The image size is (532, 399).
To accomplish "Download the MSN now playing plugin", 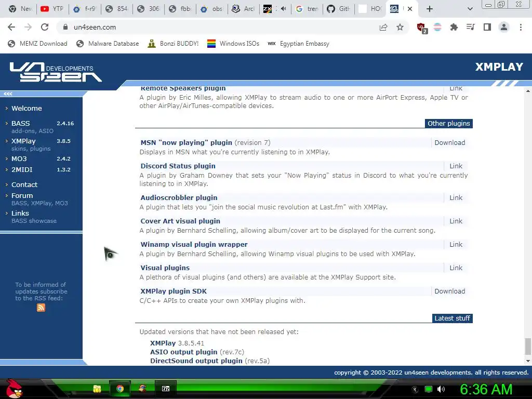I will tap(449, 142).
